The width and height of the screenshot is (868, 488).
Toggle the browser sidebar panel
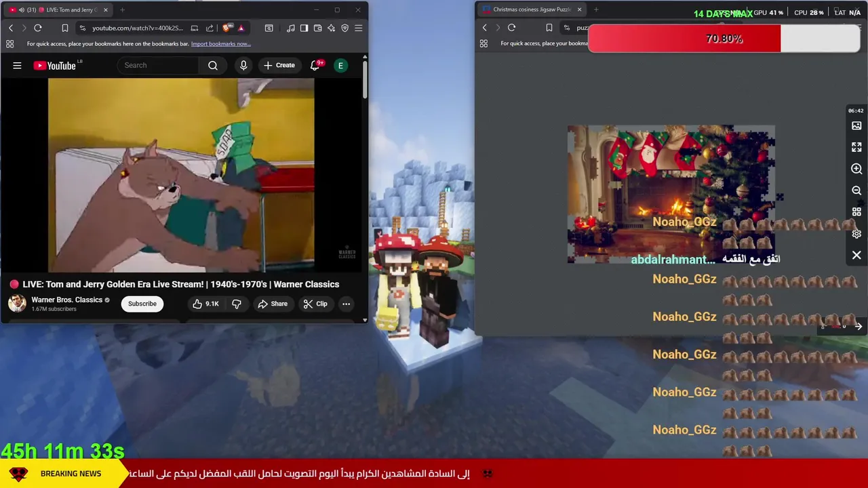[304, 28]
